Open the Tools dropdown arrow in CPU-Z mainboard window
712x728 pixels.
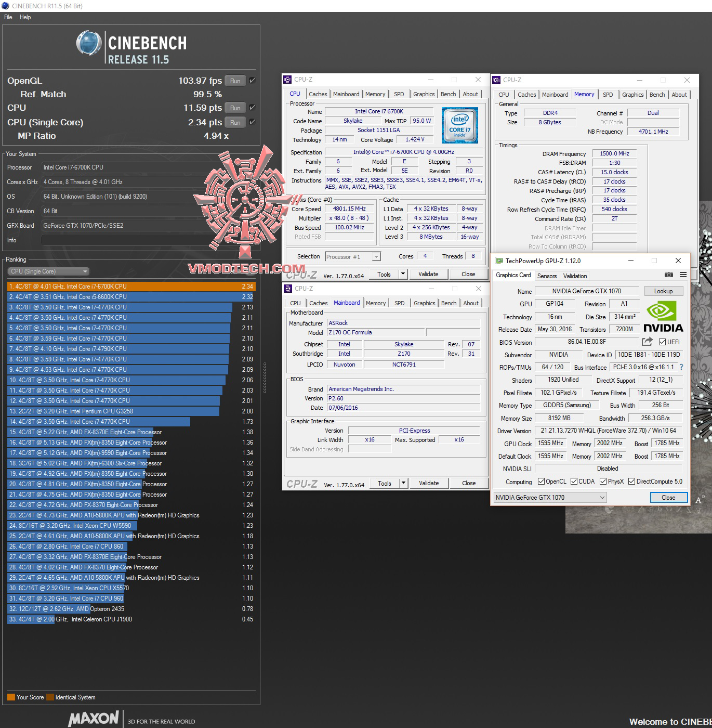(x=403, y=483)
